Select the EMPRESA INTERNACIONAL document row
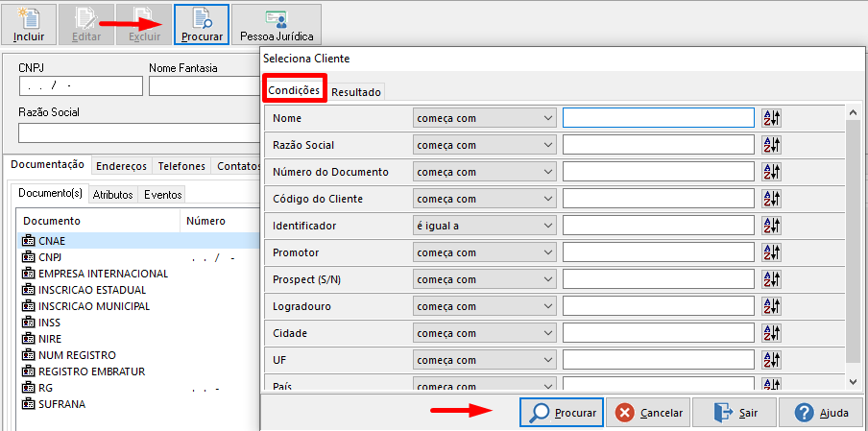 (138, 274)
